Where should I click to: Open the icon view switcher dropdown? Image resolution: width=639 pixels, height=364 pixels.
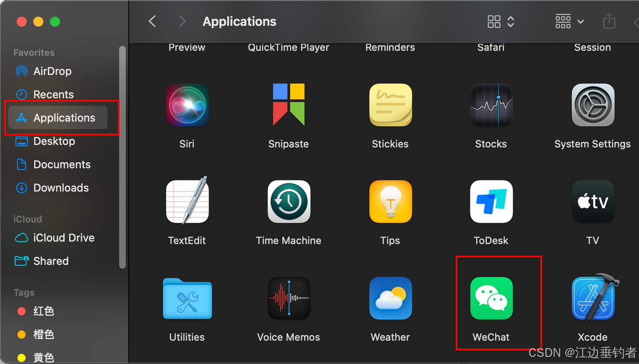click(501, 22)
